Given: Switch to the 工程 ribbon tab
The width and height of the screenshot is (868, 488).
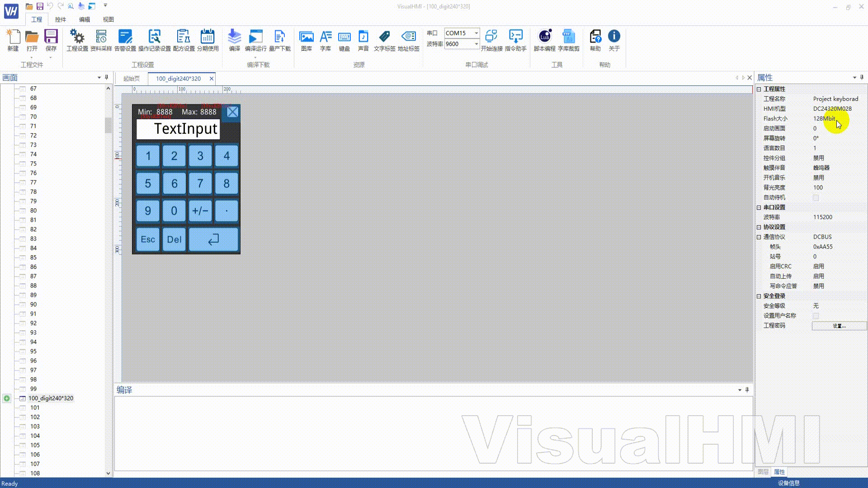Looking at the screenshot, I should pyautogui.click(x=37, y=19).
